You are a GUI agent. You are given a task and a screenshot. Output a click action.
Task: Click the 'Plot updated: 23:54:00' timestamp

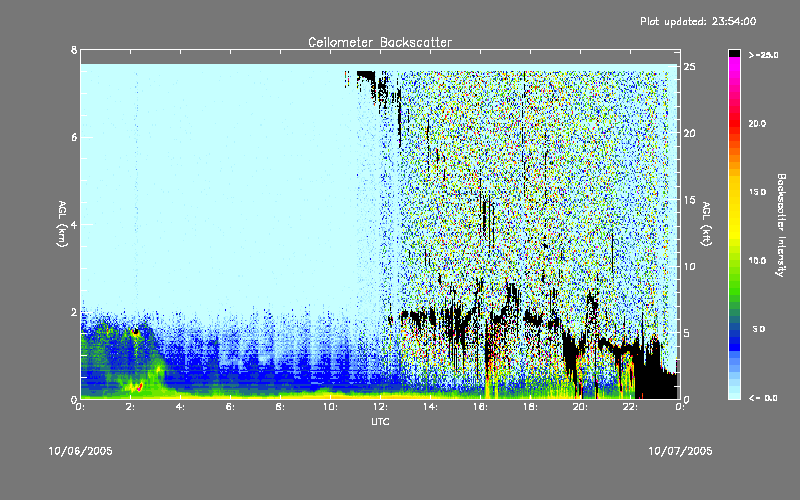coord(698,21)
